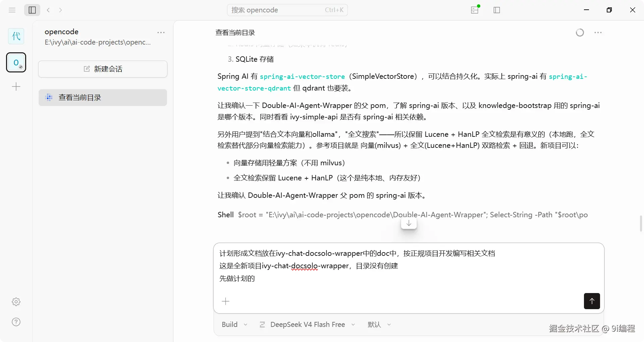
Task: Click the loading spinner in session header
Action: tap(580, 33)
